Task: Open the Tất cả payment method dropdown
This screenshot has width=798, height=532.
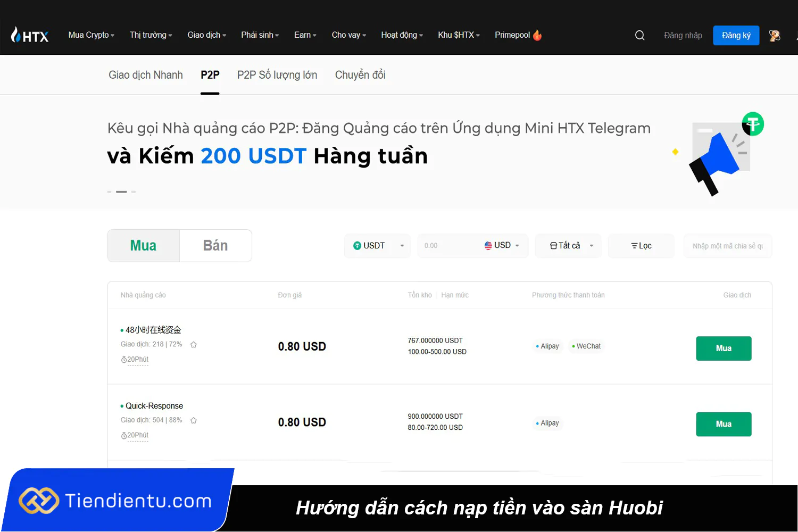Action: click(568, 246)
